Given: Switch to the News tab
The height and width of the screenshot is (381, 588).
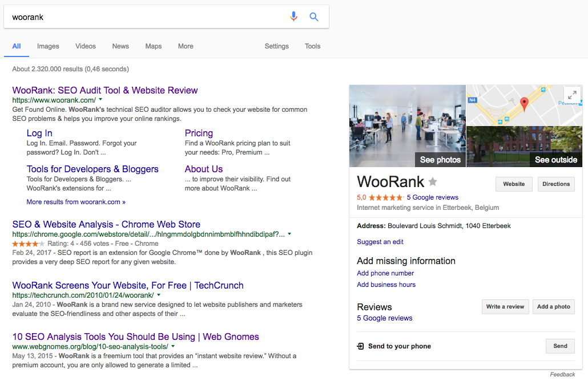Looking at the screenshot, I should point(120,46).
